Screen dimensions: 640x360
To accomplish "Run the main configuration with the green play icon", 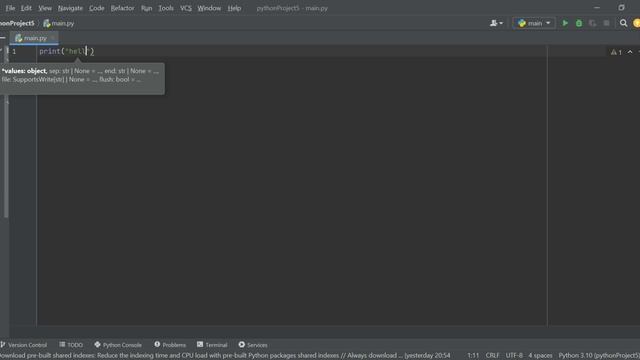I will (565, 23).
